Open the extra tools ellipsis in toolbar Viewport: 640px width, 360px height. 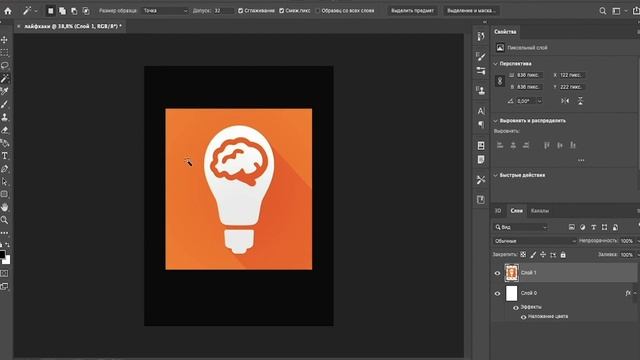click(4, 233)
